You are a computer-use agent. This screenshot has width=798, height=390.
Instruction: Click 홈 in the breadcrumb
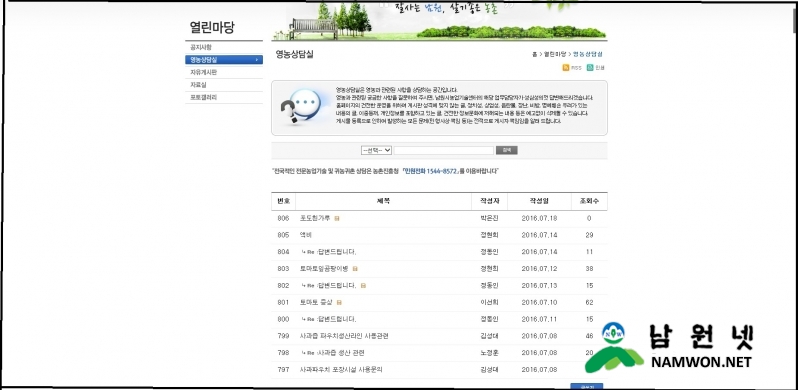pos(534,54)
